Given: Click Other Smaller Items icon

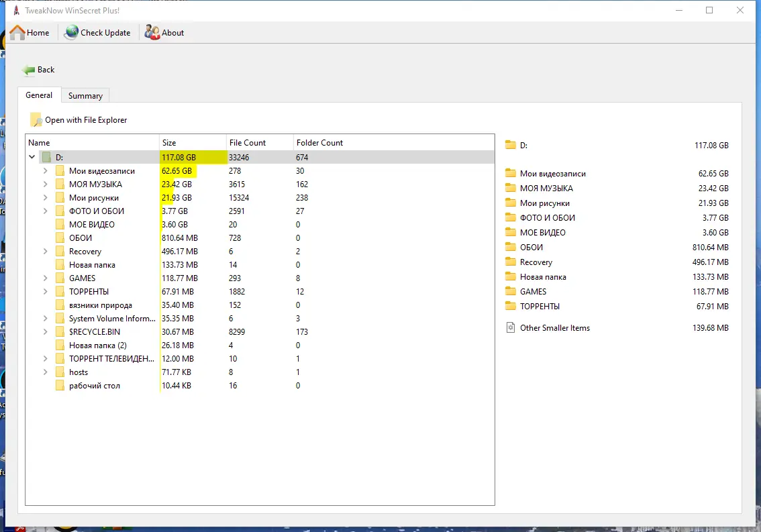Looking at the screenshot, I should coord(511,327).
